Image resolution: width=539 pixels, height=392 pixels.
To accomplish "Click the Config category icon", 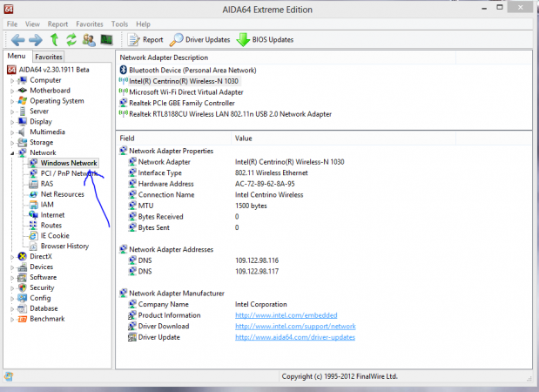I will [23, 298].
